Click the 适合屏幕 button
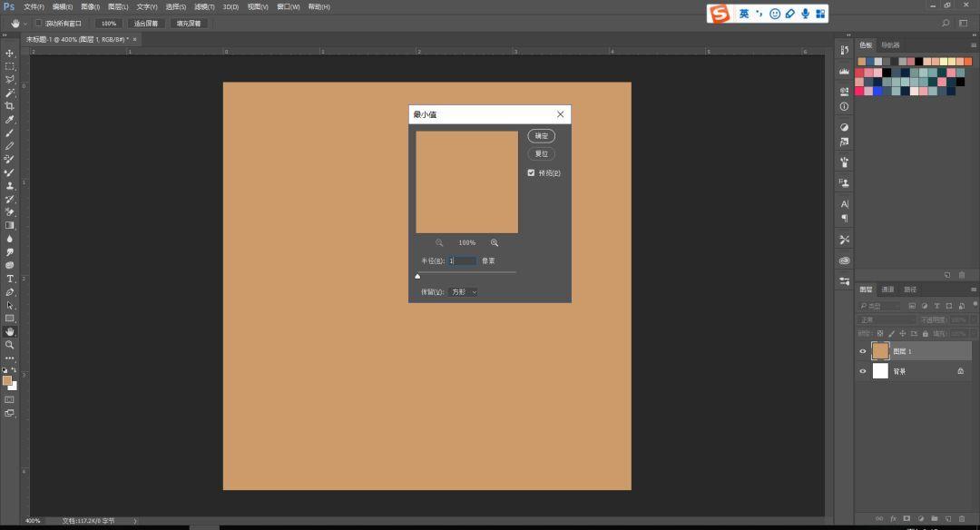This screenshot has height=530, width=980. coord(146,23)
